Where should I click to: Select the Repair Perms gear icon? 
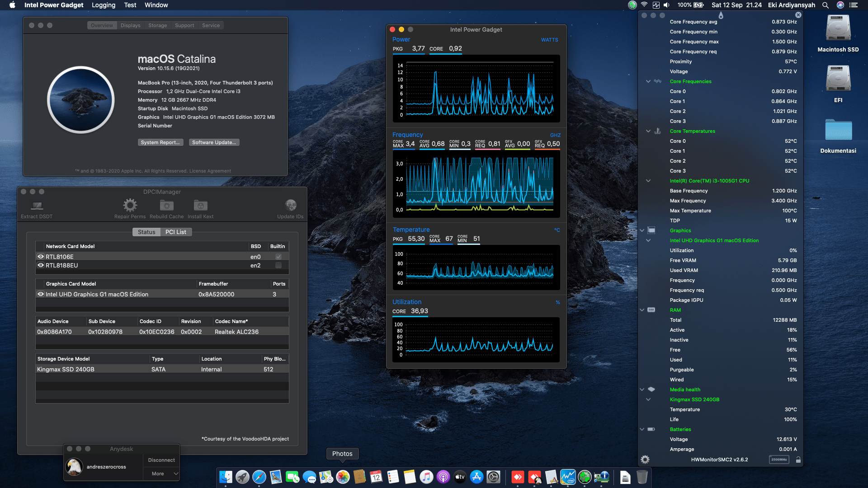coord(130,206)
